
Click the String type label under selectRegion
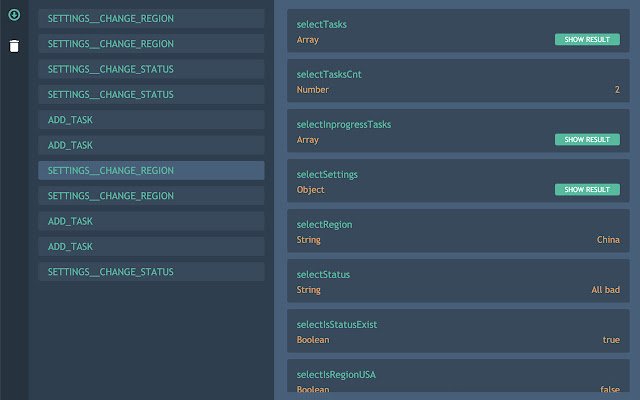pyautogui.click(x=309, y=240)
